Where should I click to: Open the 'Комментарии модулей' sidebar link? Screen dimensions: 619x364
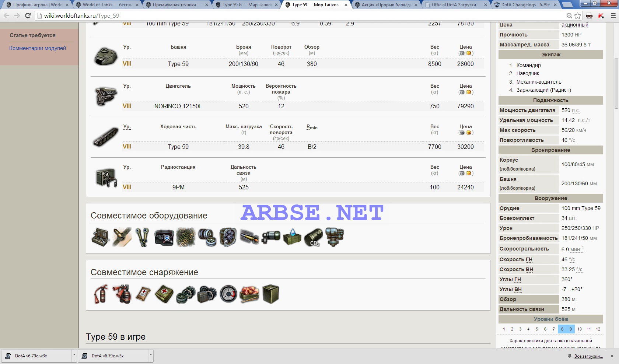point(38,48)
